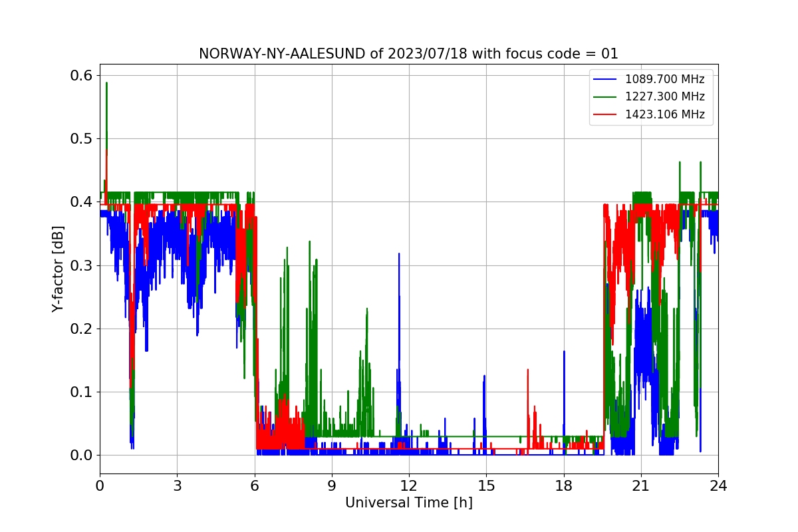Screen dimensions: 798x532
Task: Click the x-axis tick label 24
Action: click(x=718, y=485)
